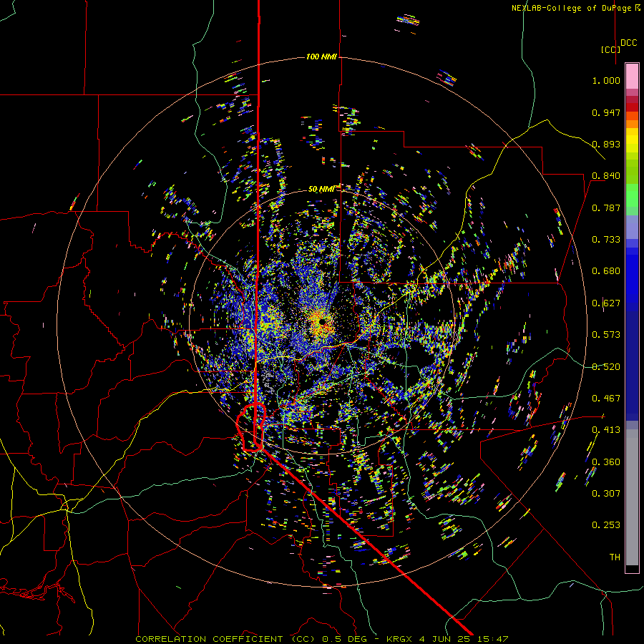The width and height of the screenshot is (644, 644).
Task: Click the 0.307 color scale value
Action: pos(606,494)
